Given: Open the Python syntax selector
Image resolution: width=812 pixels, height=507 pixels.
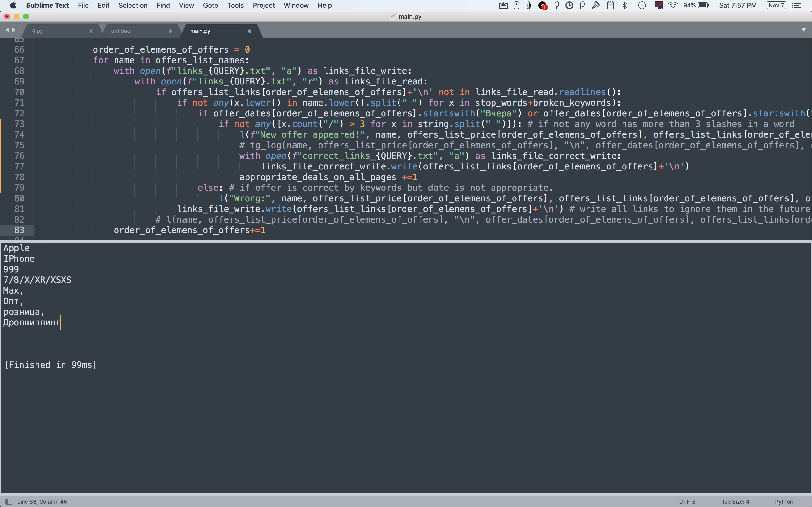Looking at the screenshot, I should [x=783, y=502].
